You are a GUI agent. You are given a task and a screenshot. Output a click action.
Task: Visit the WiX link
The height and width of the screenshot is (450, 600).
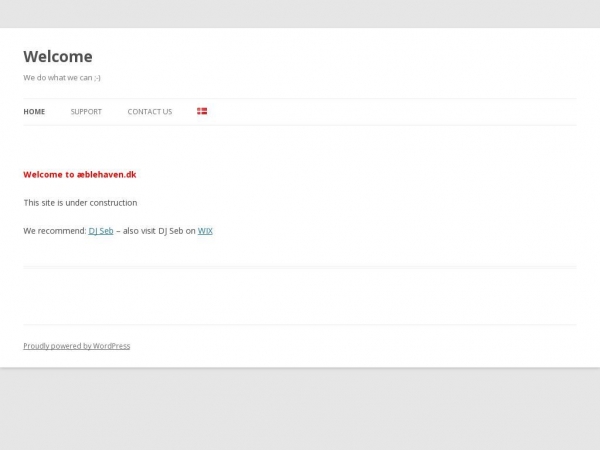205,231
